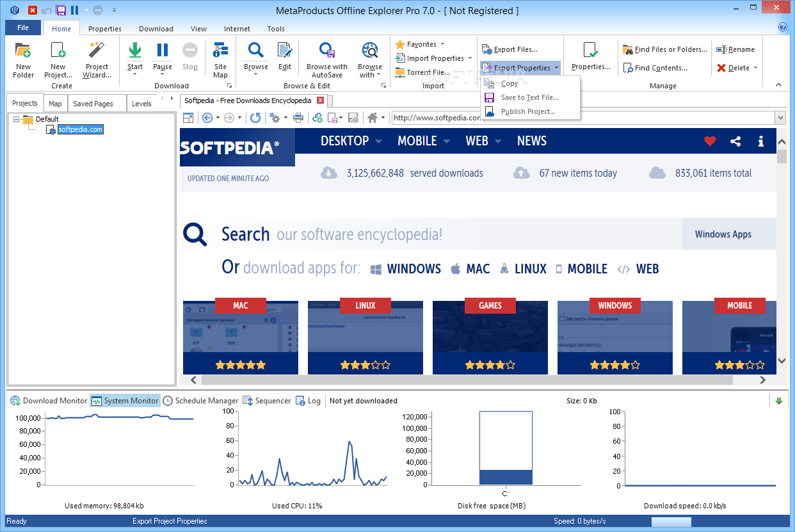Open the File menu
Image resolution: width=795 pixels, height=532 pixels.
pos(23,28)
